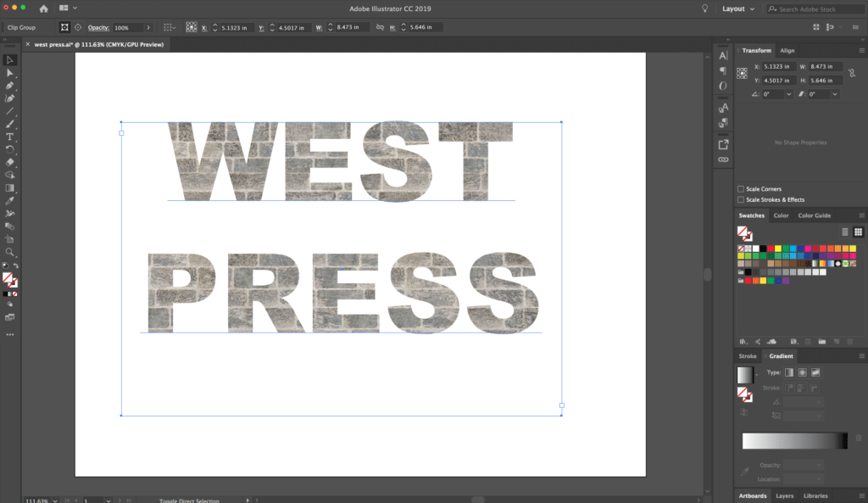This screenshot has width=868, height=503.
Task: Select the Eyedropper tool
Action: (x=10, y=201)
